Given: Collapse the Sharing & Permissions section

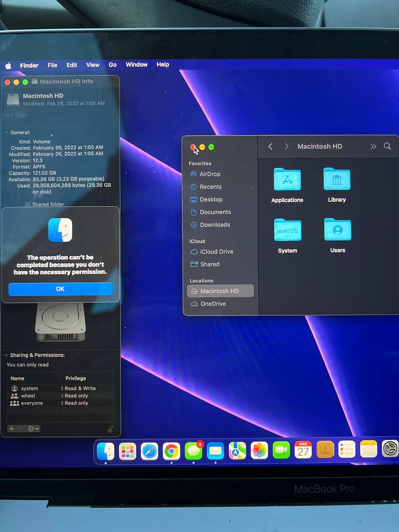Looking at the screenshot, I should pyautogui.click(x=6, y=355).
